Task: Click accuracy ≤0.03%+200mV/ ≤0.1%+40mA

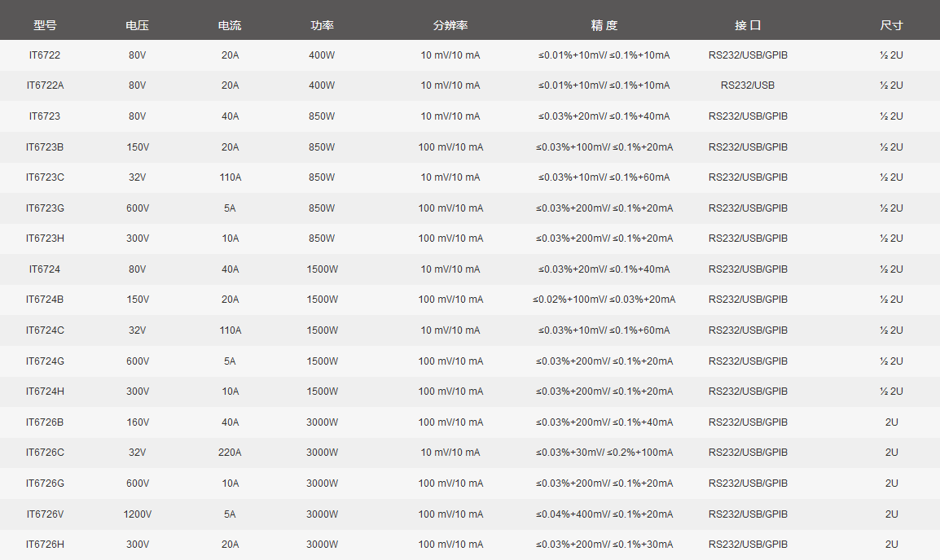Action: (604, 422)
